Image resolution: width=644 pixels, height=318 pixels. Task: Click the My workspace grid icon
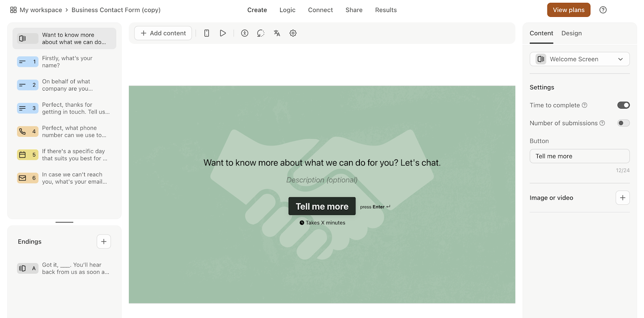point(13,10)
